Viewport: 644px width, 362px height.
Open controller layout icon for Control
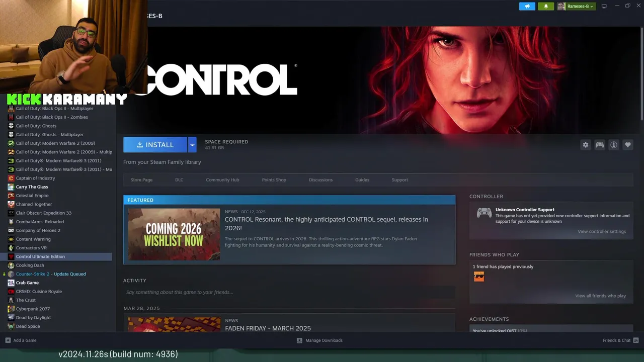coord(600,145)
